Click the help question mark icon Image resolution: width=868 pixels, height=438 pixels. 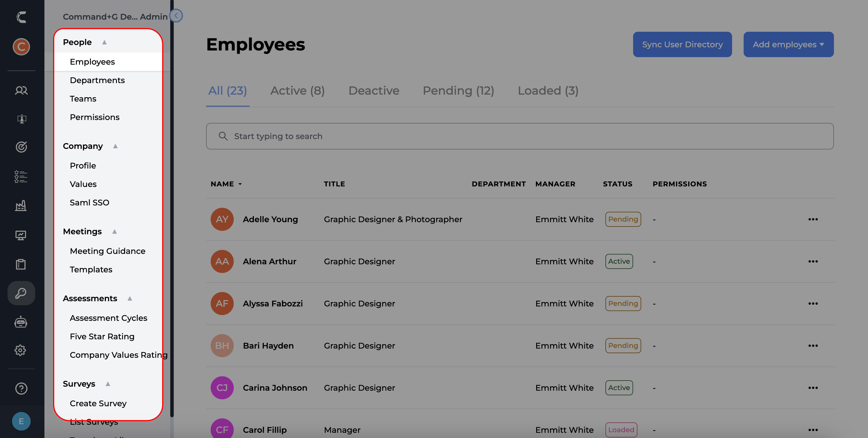[x=21, y=388]
